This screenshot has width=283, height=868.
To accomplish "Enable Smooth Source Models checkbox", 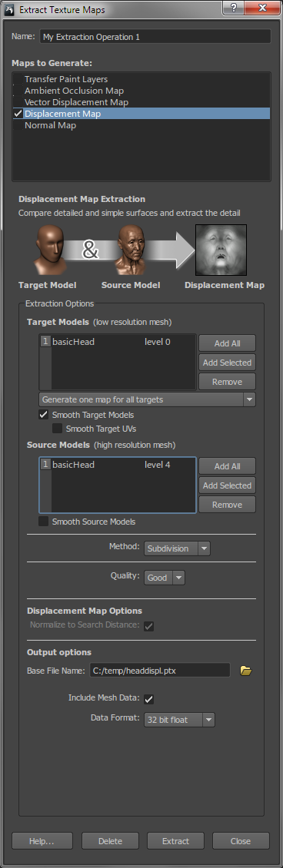I will [x=43, y=522].
